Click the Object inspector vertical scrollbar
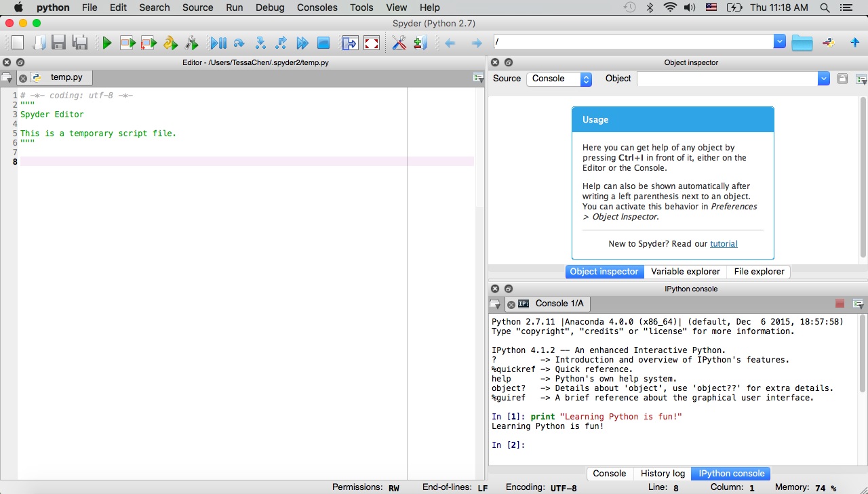 pyautogui.click(x=863, y=176)
